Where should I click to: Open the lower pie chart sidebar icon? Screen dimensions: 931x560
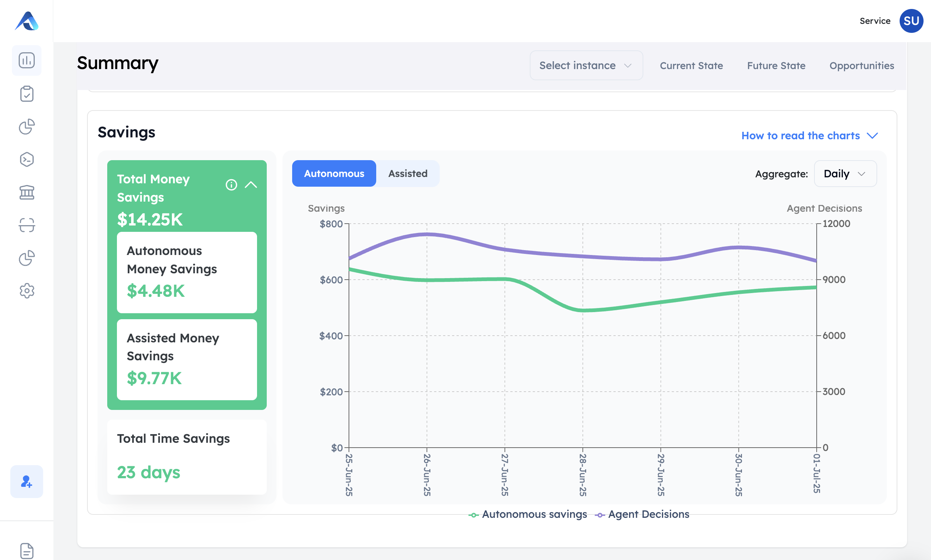point(27,258)
